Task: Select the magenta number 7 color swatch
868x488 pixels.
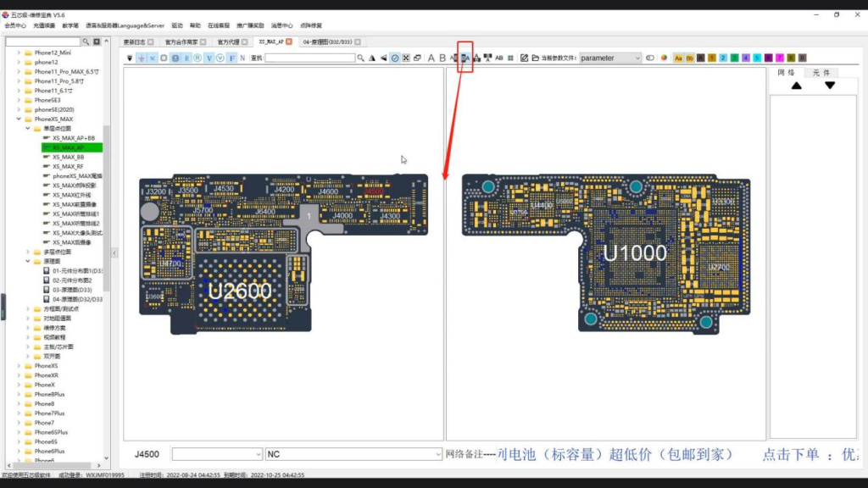Action: 780,58
